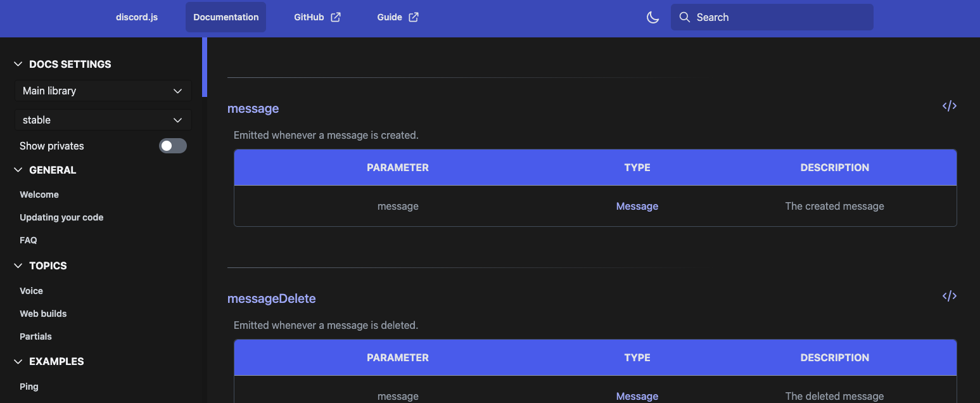Collapse the EXAMPLES section
Screen dimensions: 980x403
(17, 361)
